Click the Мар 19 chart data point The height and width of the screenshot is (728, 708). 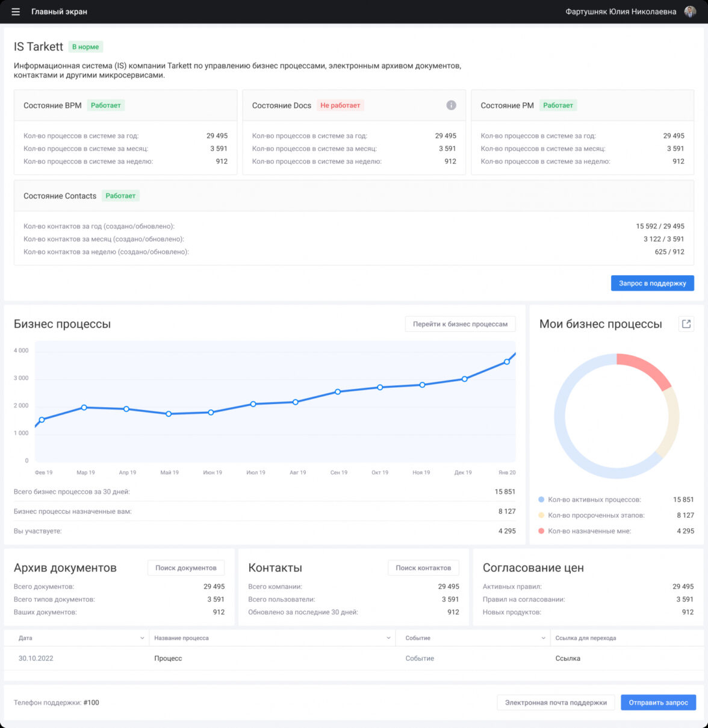84,408
